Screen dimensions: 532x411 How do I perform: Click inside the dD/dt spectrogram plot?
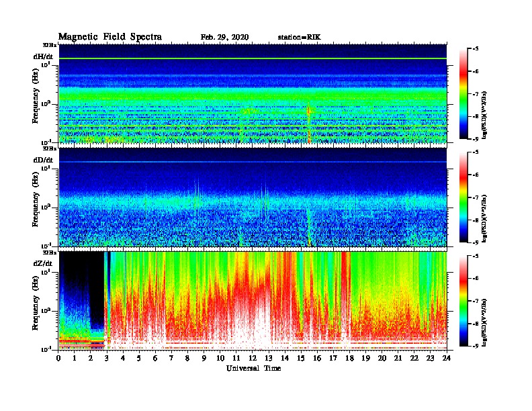(x=253, y=197)
